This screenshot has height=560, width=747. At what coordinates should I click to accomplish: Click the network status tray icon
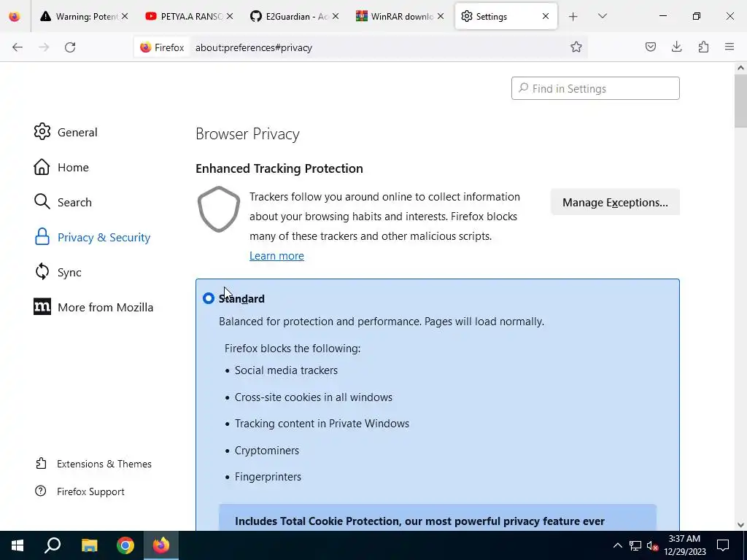tap(635, 545)
